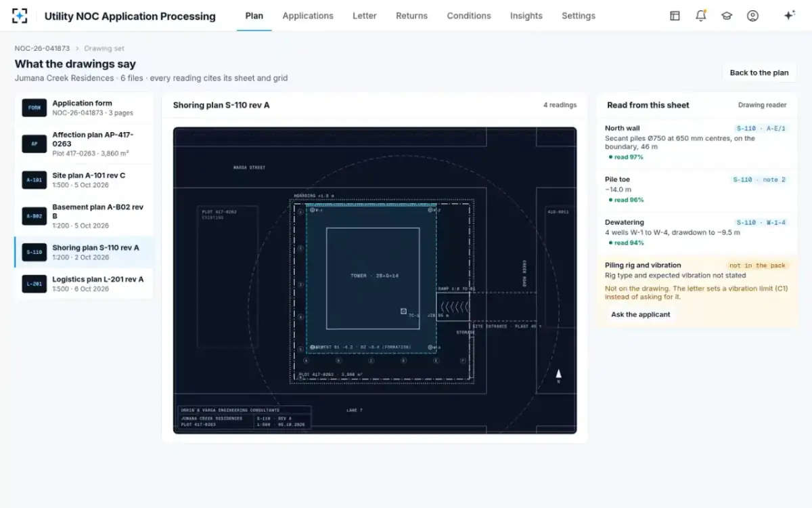Click the Read from this sheet heading
Screen dimensions: 812x508
pos(648,105)
